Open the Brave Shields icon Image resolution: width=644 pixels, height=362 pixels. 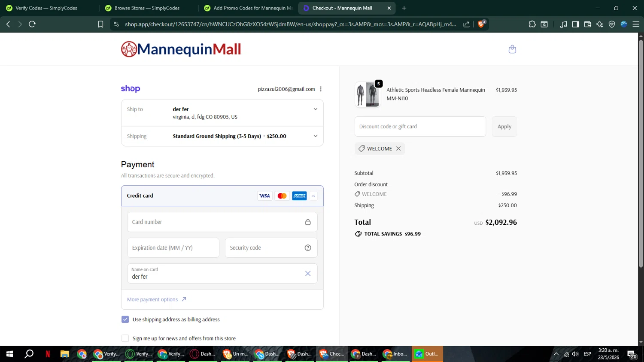[x=481, y=24]
